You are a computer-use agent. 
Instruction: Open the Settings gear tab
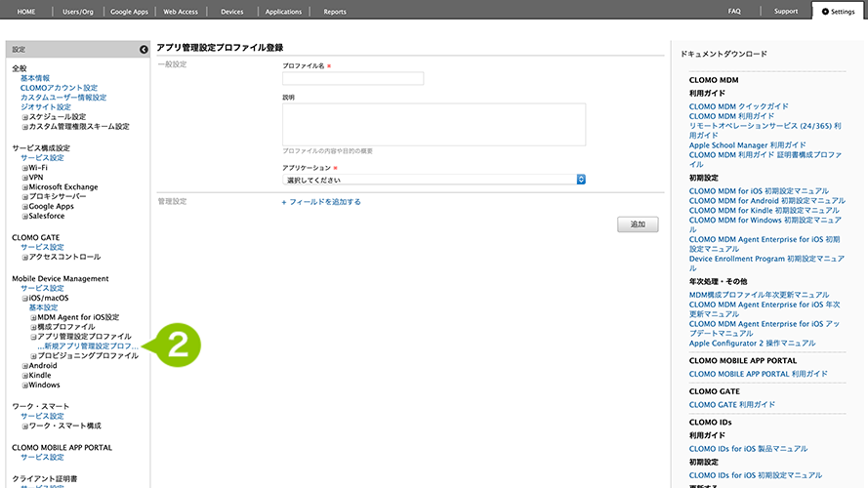coord(838,12)
